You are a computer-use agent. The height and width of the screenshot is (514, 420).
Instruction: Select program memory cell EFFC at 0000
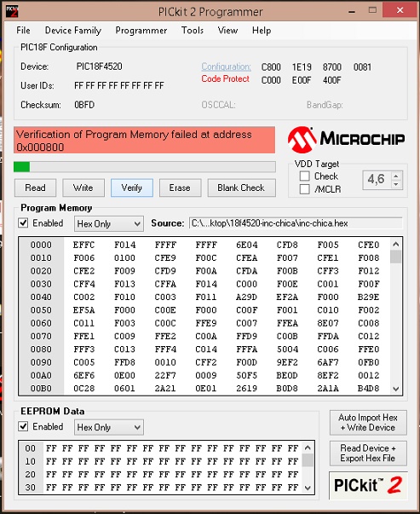tap(83, 245)
